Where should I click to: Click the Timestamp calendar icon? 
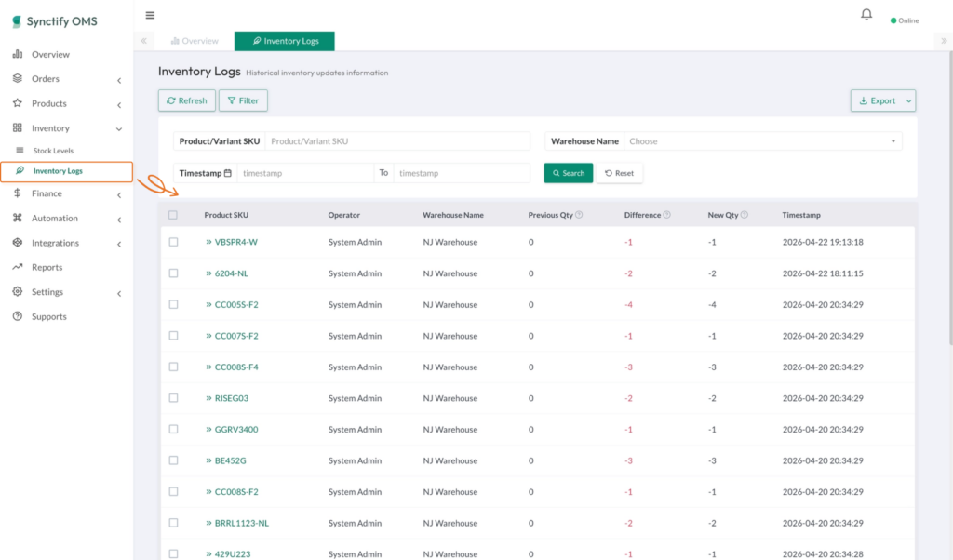(x=228, y=173)
